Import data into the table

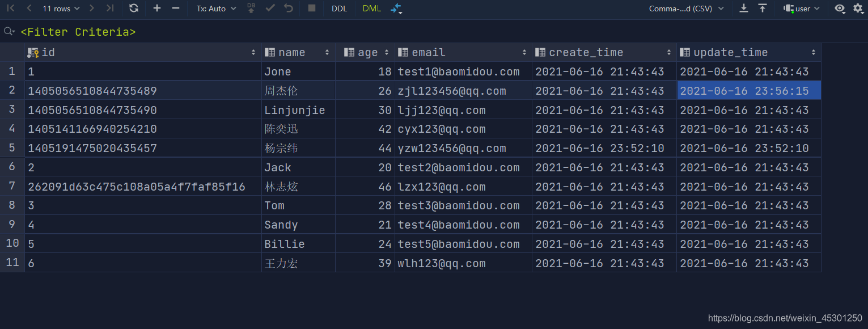tap(762, 9)
